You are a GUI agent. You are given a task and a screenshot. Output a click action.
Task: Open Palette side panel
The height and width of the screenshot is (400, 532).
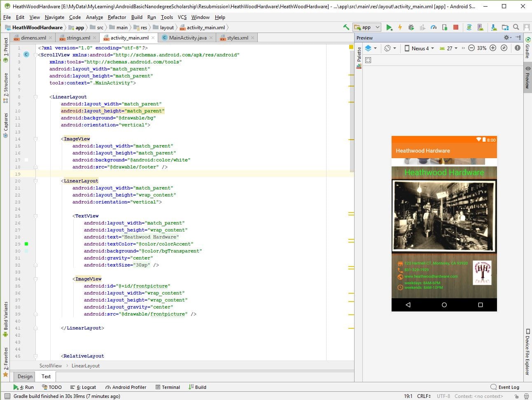359,58
